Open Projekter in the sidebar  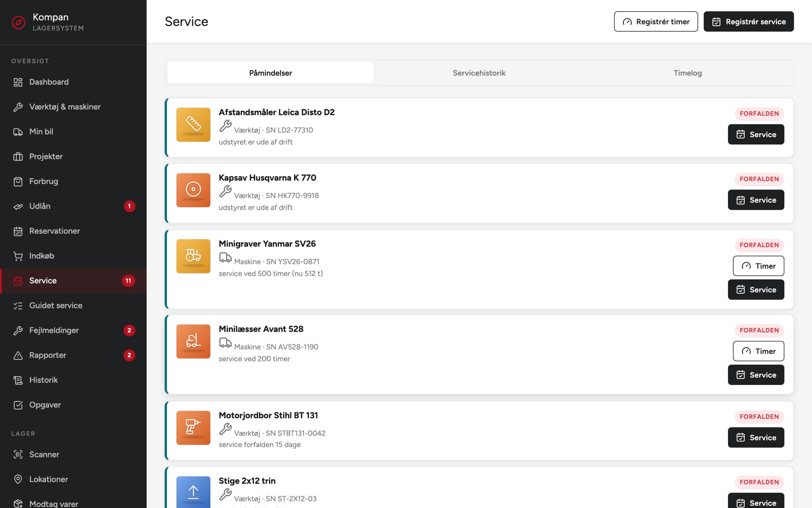click(73, 156)
